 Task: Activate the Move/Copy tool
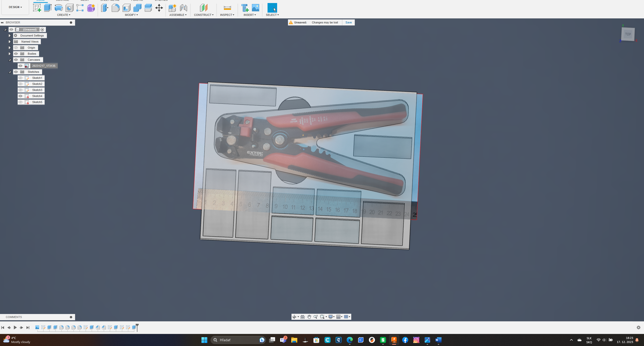(x=159, y=8)
